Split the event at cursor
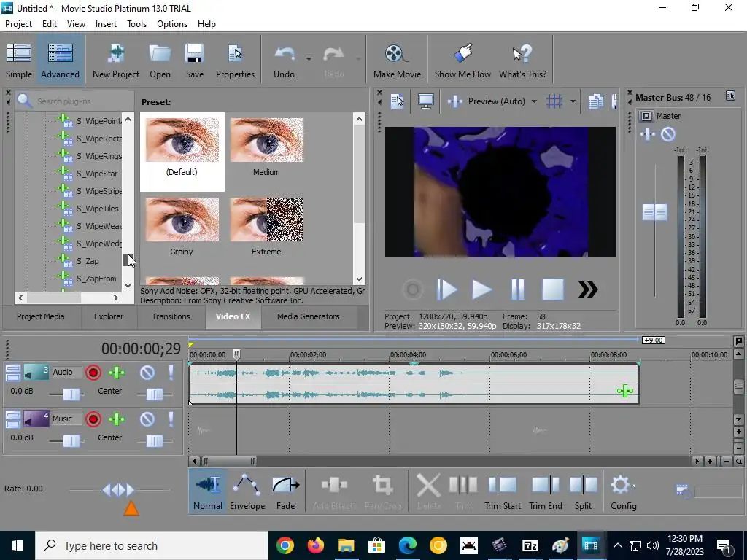This screenshot has width=747, height=560. click(583, 492)
